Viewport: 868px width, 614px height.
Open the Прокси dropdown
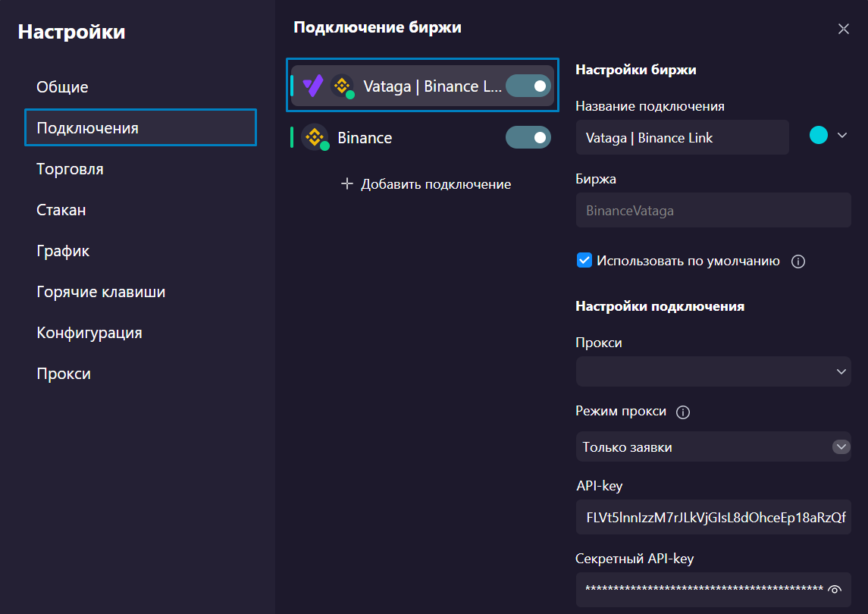coord(713,371)
